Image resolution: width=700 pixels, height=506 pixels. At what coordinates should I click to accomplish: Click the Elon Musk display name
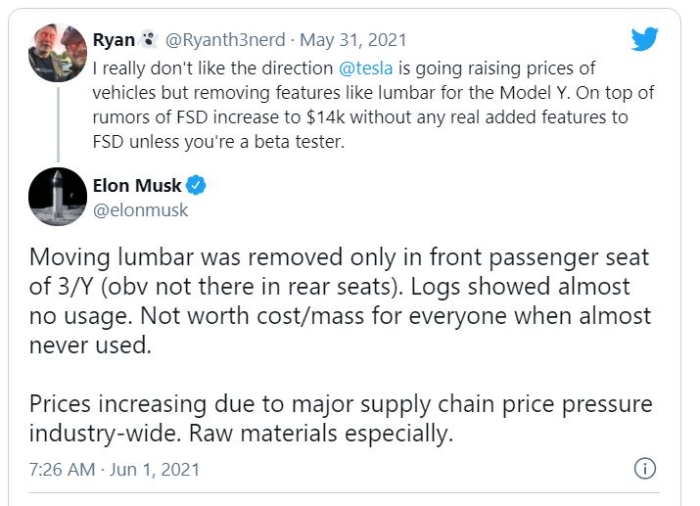(x=146, y=186)
